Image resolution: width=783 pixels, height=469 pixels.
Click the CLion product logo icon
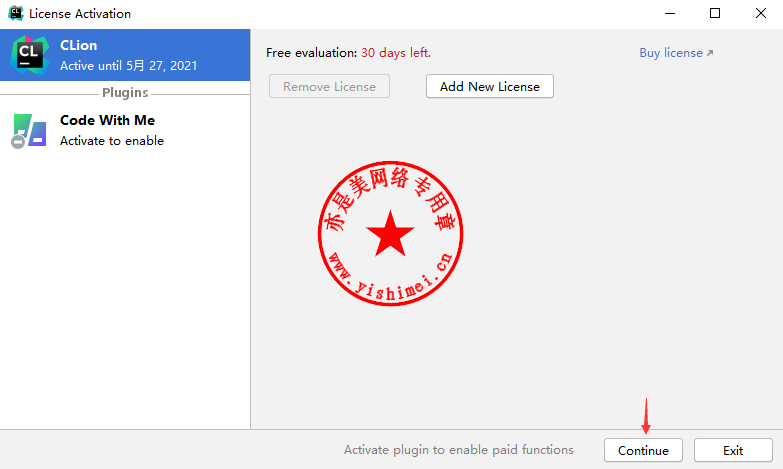29,55
